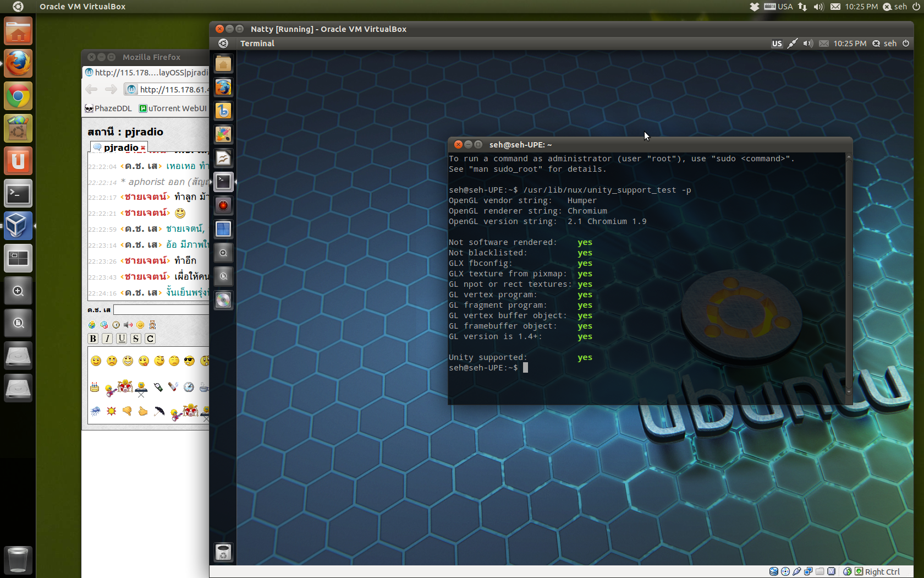Insert the thumbs-down emoticon
This screenshot has width=924, height=578.
click(127, 411)
